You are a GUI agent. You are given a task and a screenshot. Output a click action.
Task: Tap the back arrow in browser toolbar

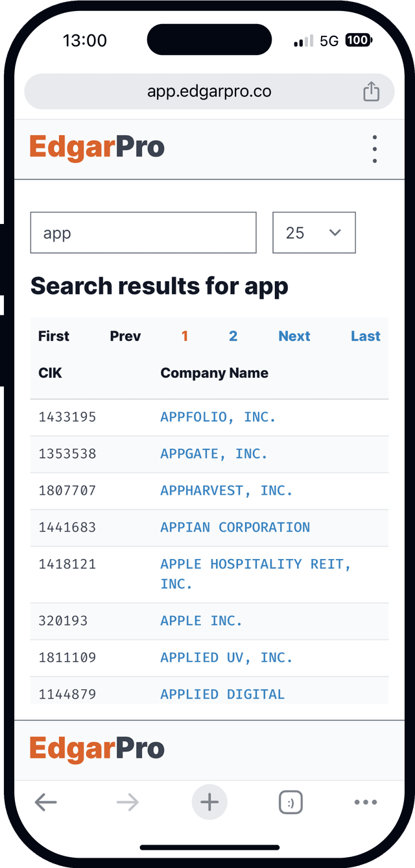coord(46,802)
